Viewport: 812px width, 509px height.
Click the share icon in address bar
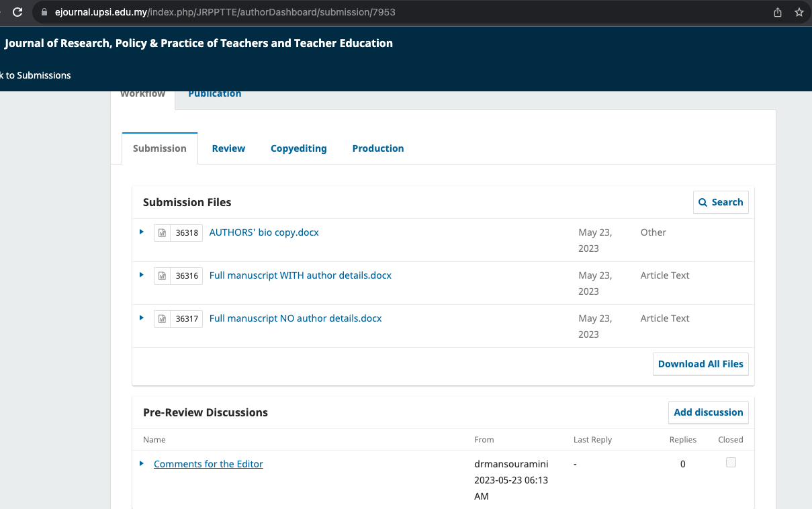(778, 12)
